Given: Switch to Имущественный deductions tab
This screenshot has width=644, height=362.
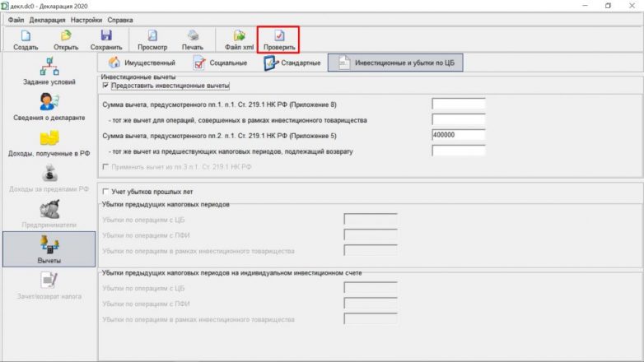Looking at the screenshot, I should [141, 63].
